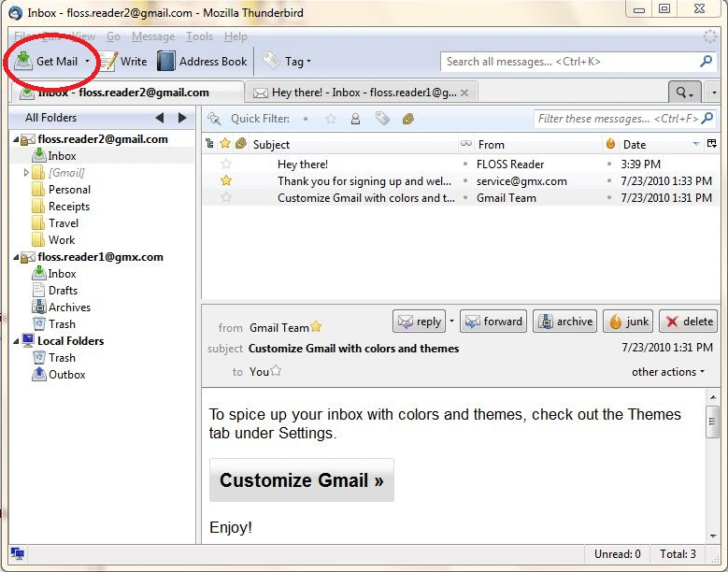Click the Search all messages field

(569, 62)
